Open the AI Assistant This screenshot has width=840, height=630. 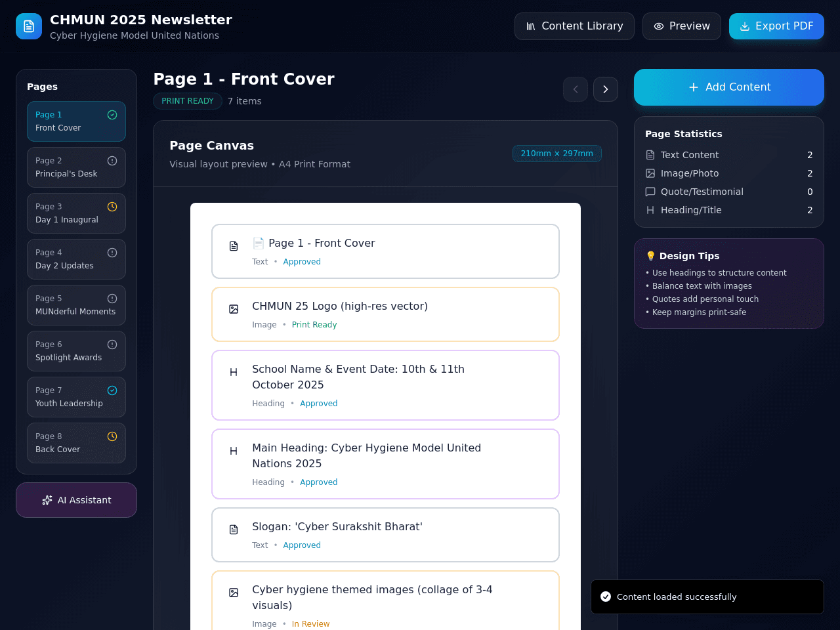click(x=76, y=500)
